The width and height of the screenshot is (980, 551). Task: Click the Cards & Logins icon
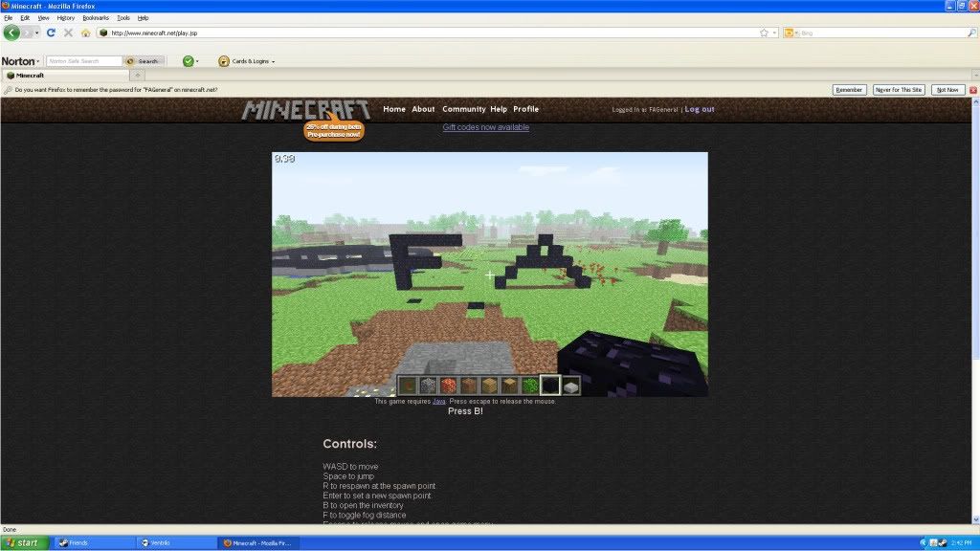click(224, 60)
